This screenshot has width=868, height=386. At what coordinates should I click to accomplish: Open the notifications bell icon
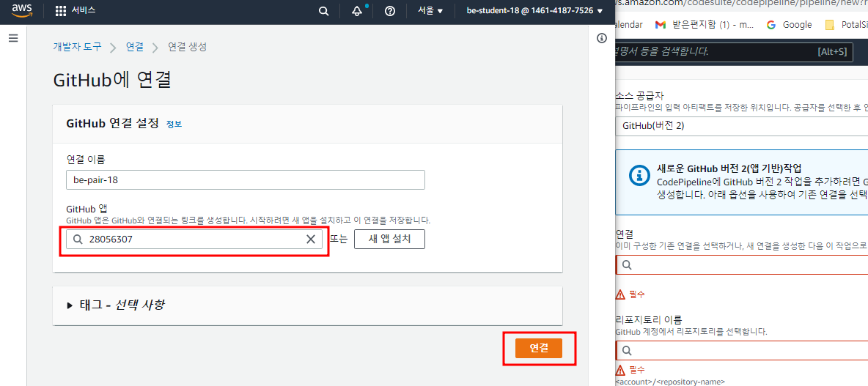point(357,11)
